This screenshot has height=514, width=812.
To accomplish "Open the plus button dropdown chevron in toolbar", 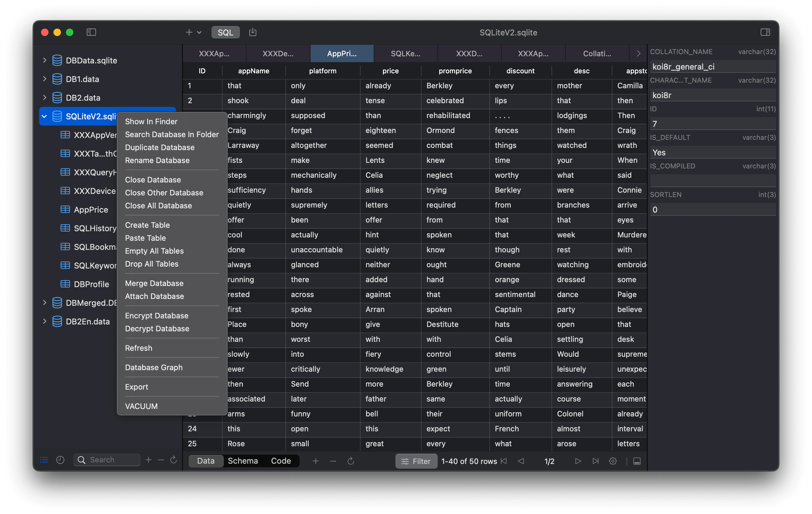I will [199, 32].
